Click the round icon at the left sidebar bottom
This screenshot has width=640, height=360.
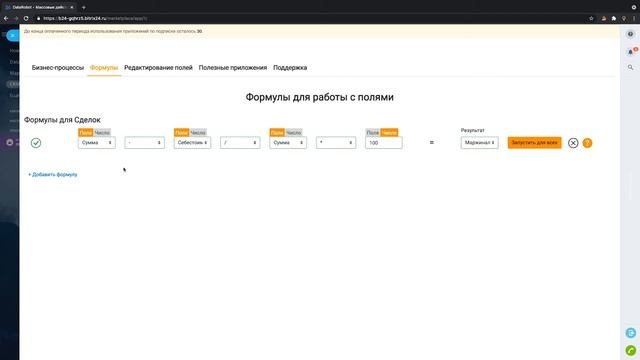[x=10, y=142]
